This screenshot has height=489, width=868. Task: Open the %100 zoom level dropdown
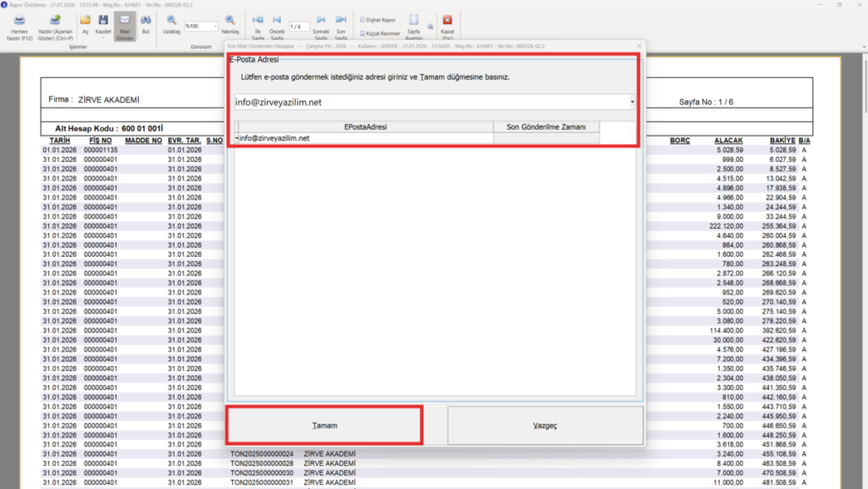click(x=215, y=26)
